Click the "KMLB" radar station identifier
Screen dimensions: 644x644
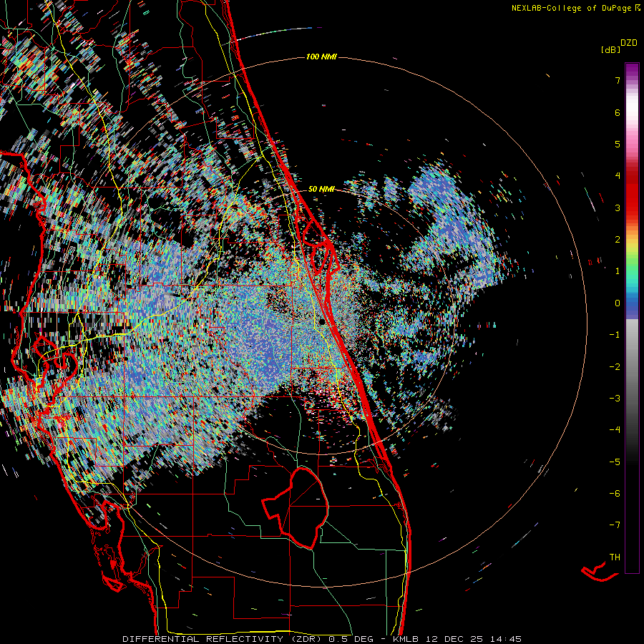(406, 639)
